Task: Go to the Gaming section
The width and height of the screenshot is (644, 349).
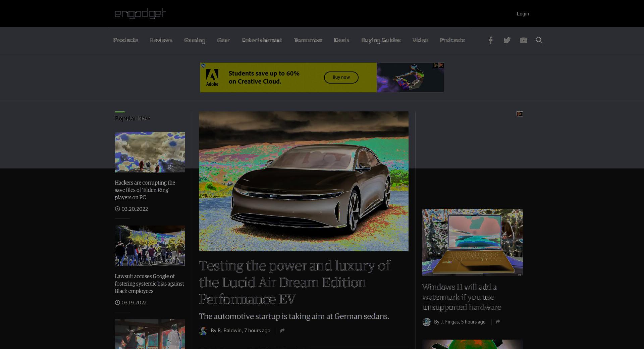Action: click(x=195, y=40)
